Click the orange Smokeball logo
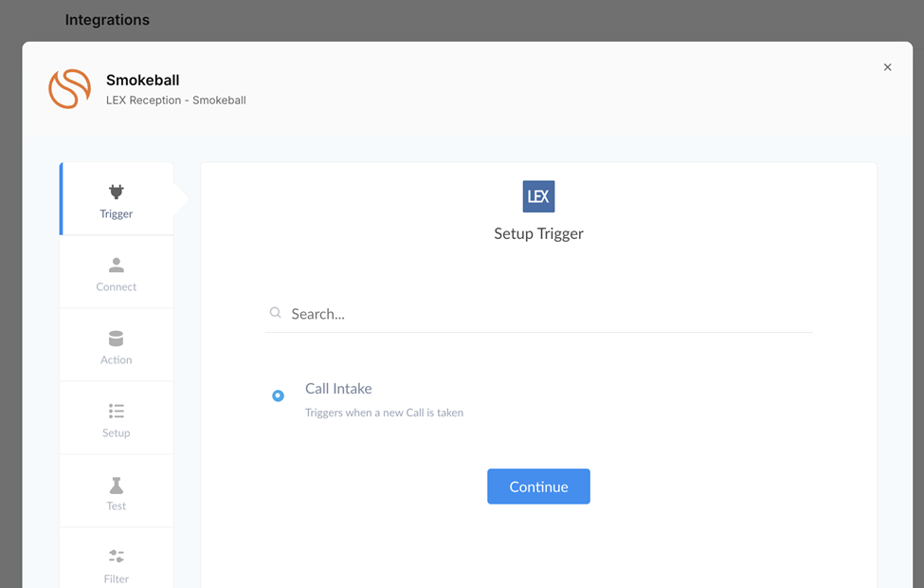This screenshot has height=588, width=924. [70, 88]
